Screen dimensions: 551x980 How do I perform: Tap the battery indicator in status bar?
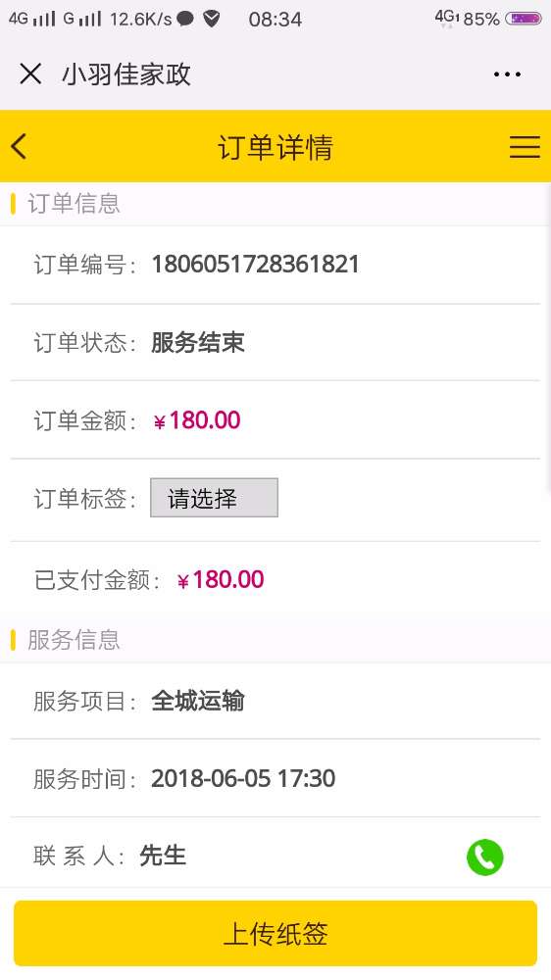click(x=523, y=19)
